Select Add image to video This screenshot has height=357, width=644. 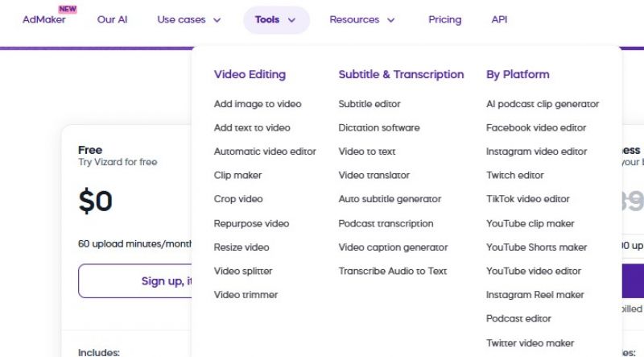point(258,104)
